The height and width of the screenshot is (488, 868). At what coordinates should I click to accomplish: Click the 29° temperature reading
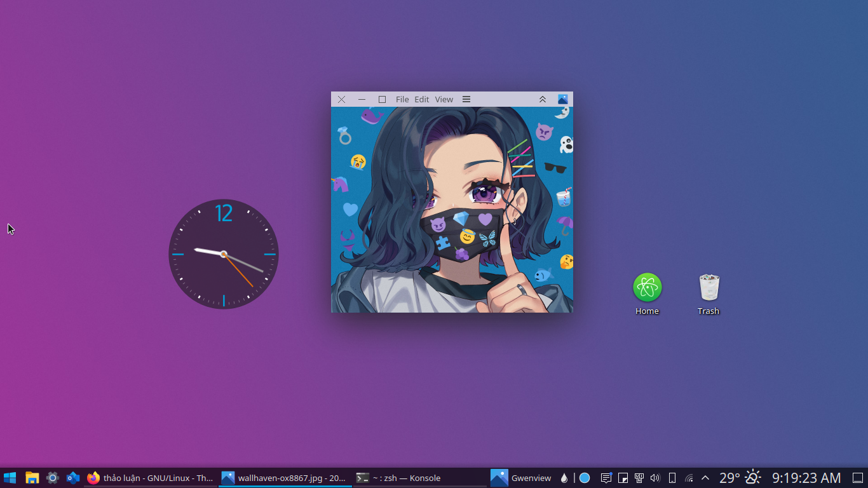pos(729,478)
